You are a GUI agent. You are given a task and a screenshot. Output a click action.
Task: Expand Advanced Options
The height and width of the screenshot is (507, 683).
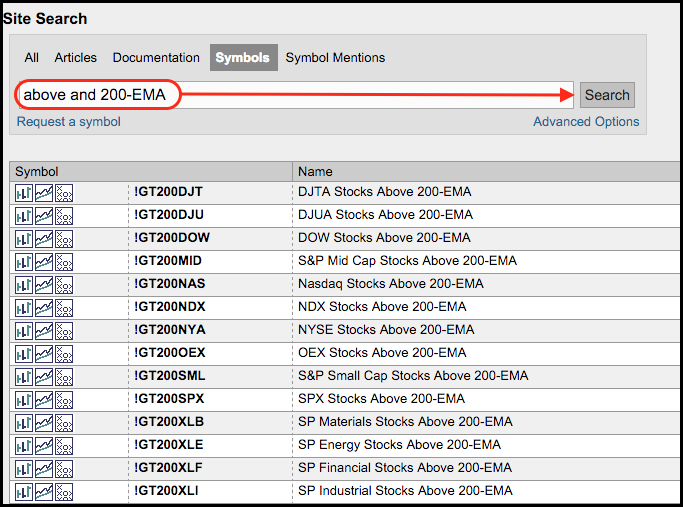pos(586,122)
